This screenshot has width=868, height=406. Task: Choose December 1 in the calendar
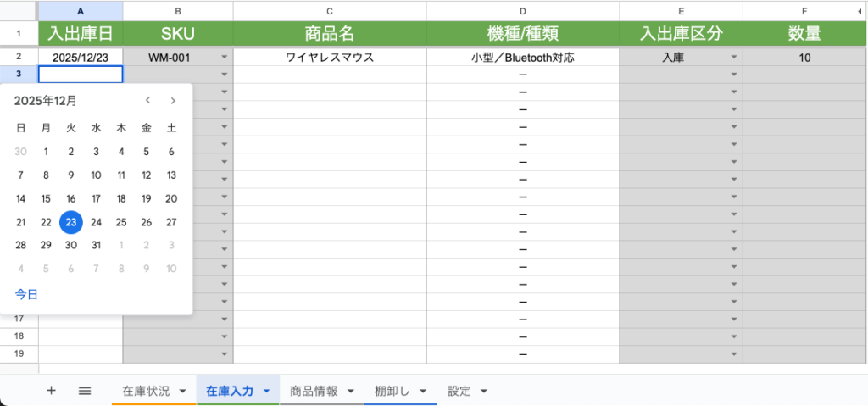[46, 152]
